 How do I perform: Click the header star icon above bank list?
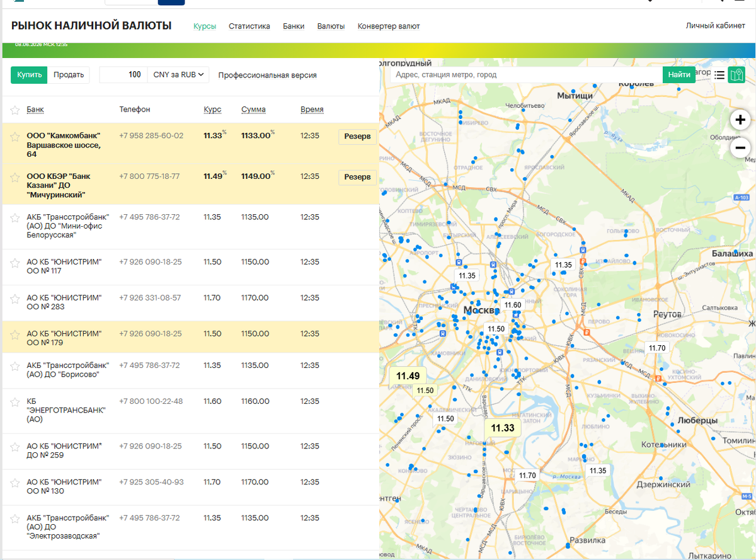[15, 110]
